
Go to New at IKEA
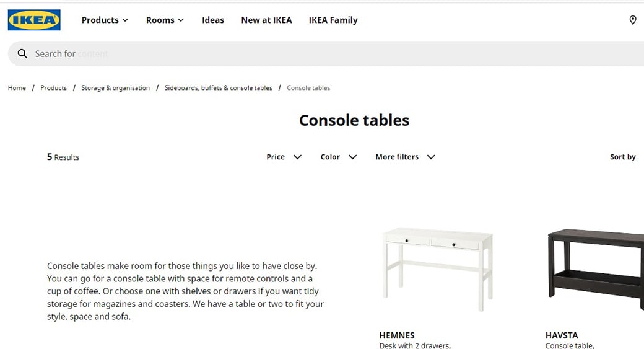click(266, 20)
